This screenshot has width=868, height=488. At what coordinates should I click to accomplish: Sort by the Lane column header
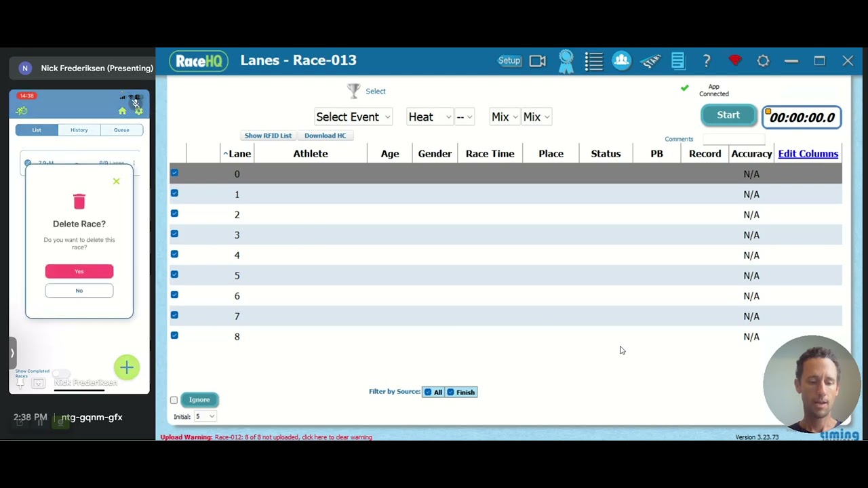coord(237,154)
